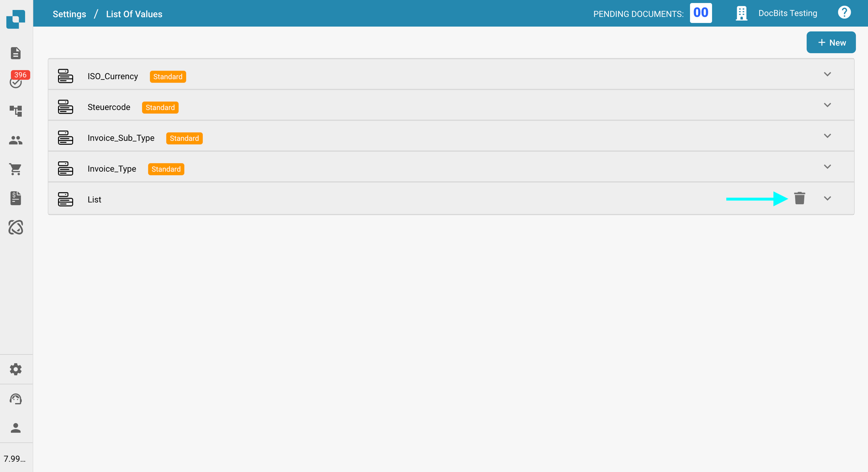Click the help question mark icon
Image resolution: width=868 pixels, height=472 pixels.
point(844,13)
